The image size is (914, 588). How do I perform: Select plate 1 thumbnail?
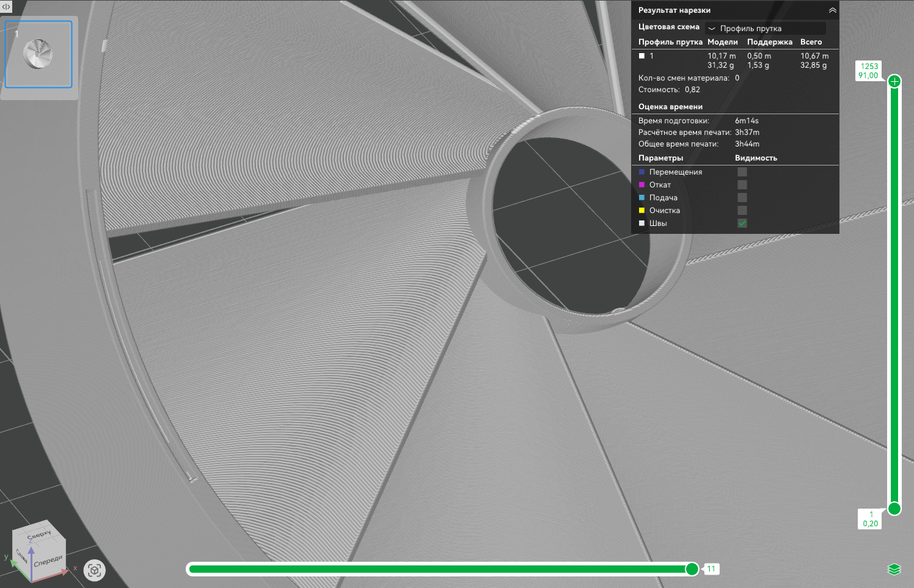38,54
